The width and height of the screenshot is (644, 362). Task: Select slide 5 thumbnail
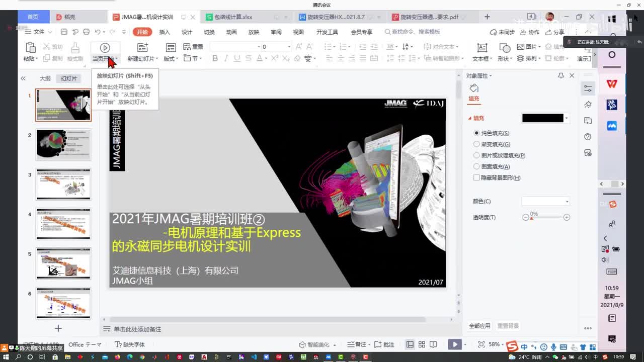point(63,263)
